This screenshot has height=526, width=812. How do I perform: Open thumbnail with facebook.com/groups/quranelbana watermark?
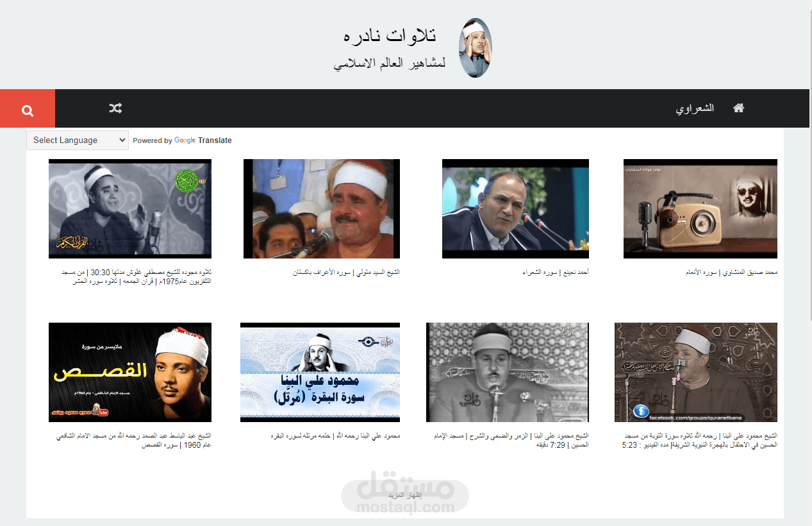coord(696,372)
